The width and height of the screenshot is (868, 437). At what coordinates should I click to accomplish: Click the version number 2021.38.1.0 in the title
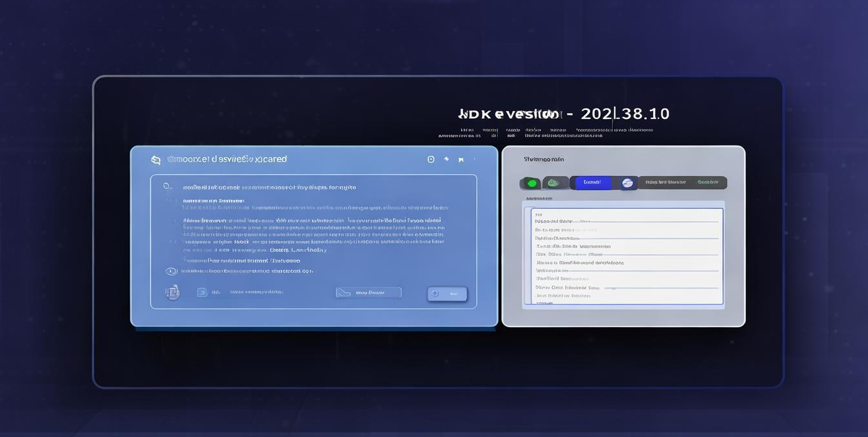tap(625, 114)
